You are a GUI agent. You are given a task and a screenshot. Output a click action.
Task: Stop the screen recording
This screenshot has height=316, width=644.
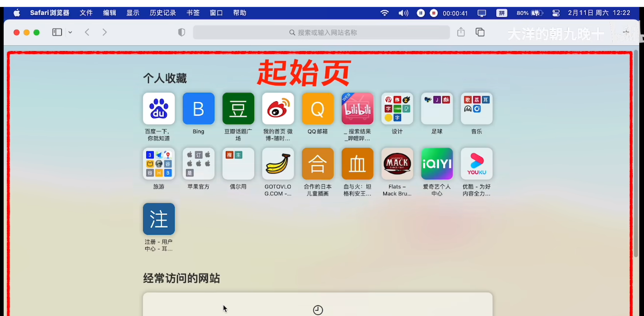coord(434,13)
